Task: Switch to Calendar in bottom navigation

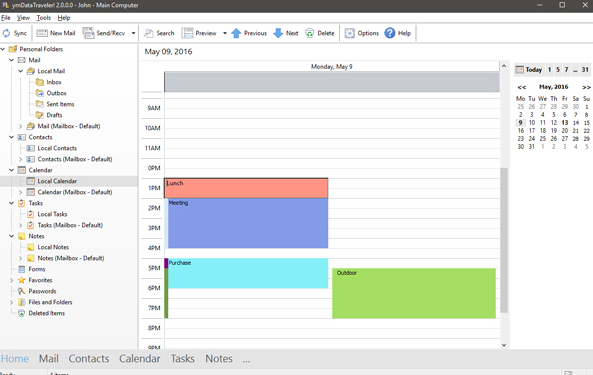Action: (x=140, y=358)
